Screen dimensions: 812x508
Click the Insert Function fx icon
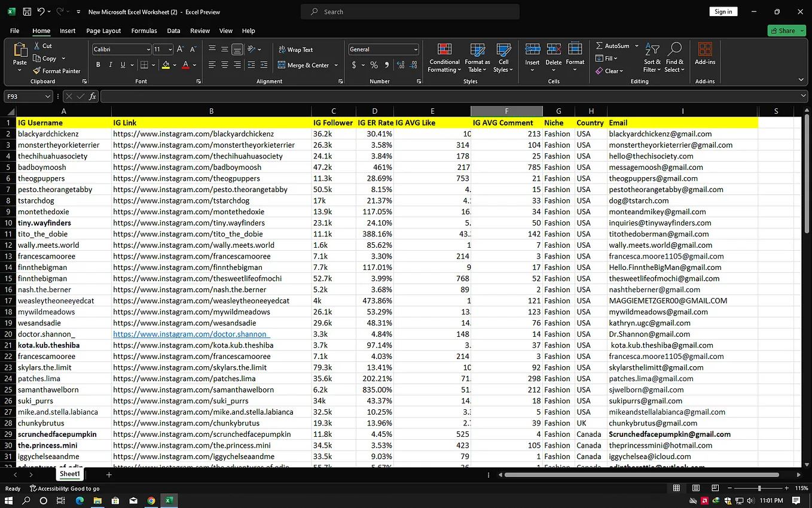[93, 96]
